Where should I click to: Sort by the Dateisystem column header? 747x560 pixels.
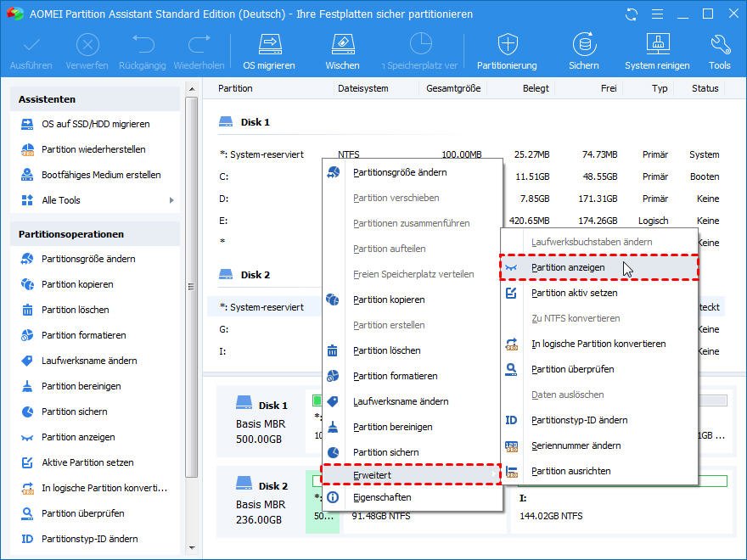363,88
